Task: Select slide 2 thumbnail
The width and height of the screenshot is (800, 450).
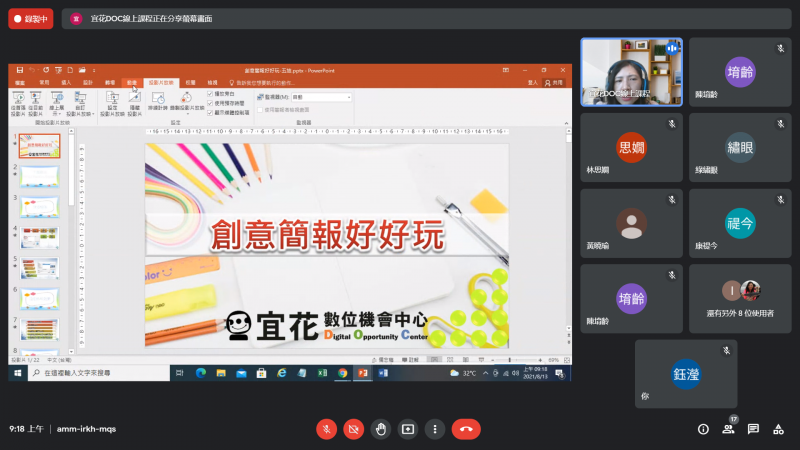Action: pyautogui.click(x=39, y=177)
